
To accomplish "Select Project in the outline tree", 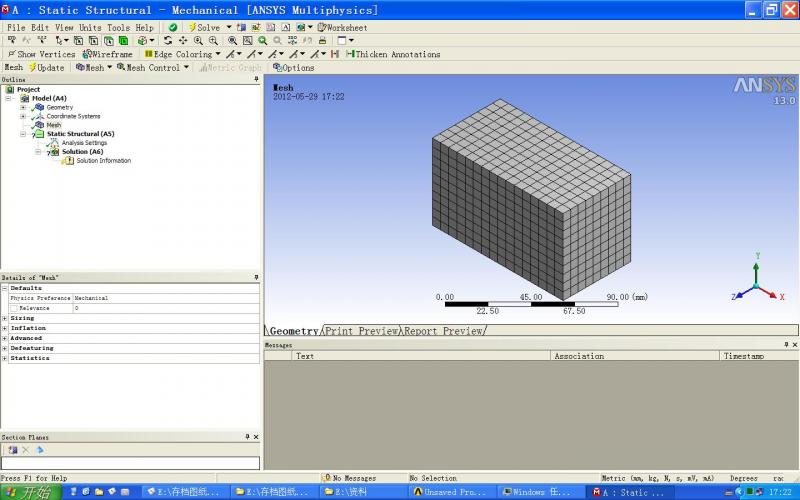I will 28,89.
